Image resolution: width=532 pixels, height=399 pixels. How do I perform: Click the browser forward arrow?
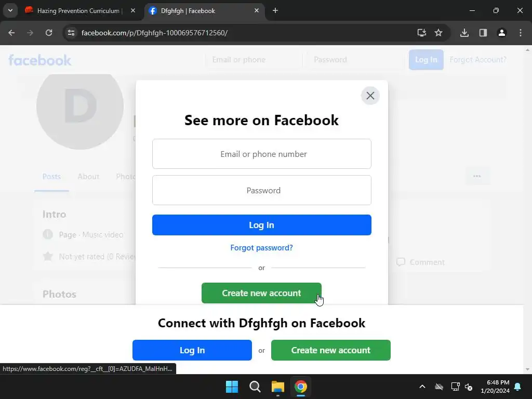(x=30, y=33)
